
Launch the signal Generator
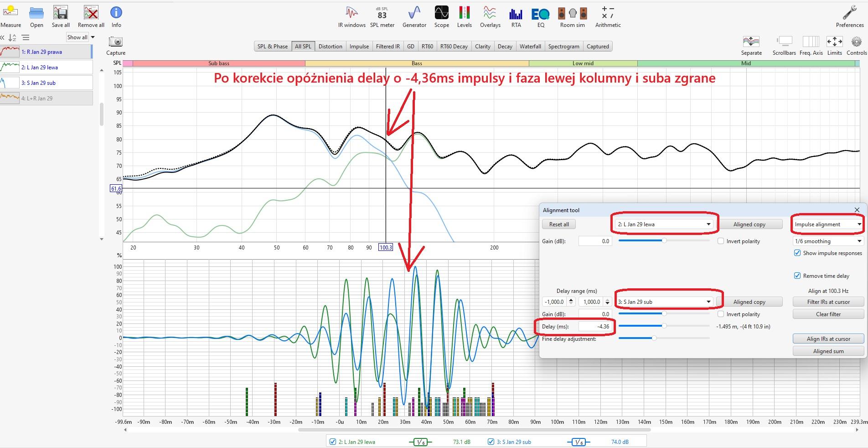pos(414,16)
